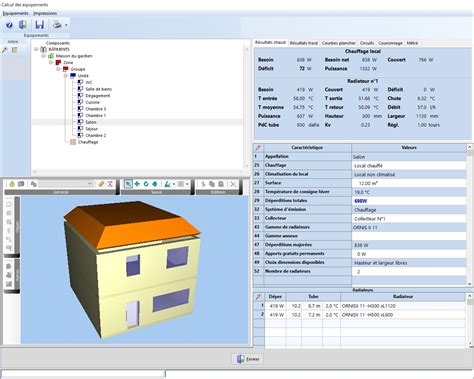Collapse the Unité tree node
This screenshot has width=474, height=379.
click(x=66, y=76)
